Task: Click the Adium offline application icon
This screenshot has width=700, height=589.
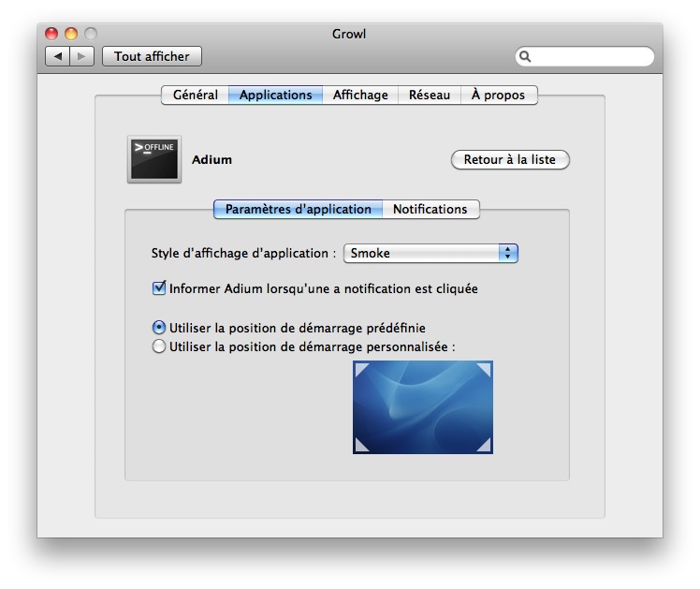Action: [153, 159]
